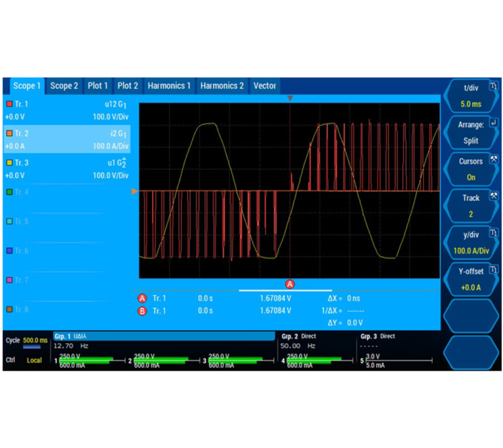The image size is (503, 448).
Task: Click the blue Tr. 6 color square
Action: coord(9,251)
